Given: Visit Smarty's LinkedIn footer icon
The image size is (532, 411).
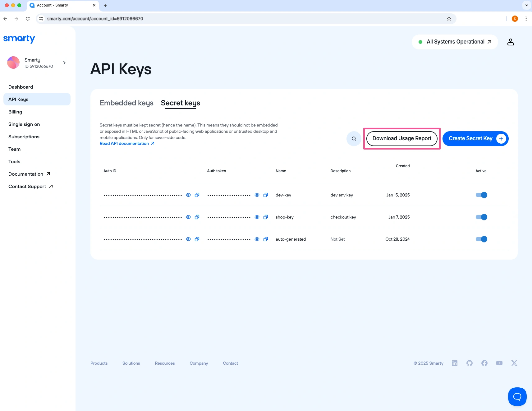Looking at the screenshot, I should [x=454, y=363].
